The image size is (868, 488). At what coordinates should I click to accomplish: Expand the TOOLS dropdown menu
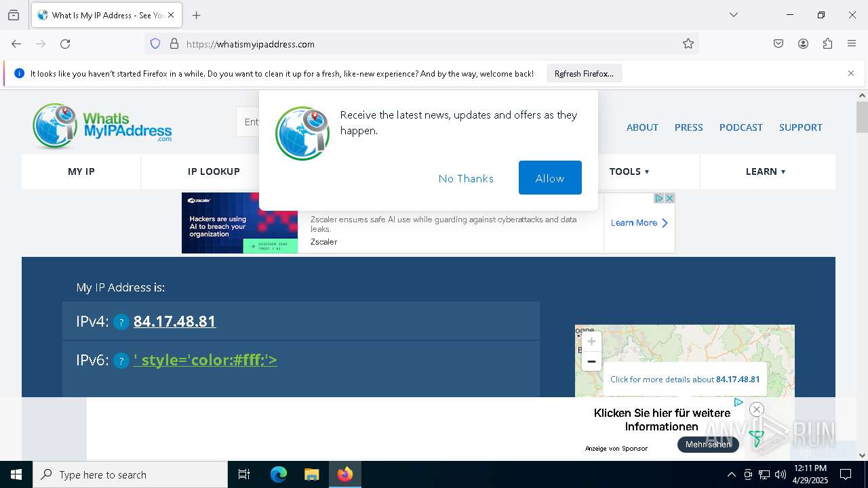coord(629,171)
